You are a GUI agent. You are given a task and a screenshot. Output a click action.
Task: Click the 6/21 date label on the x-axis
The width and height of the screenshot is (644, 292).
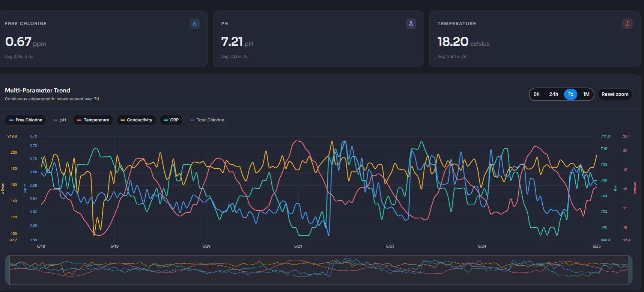[298, 246]
